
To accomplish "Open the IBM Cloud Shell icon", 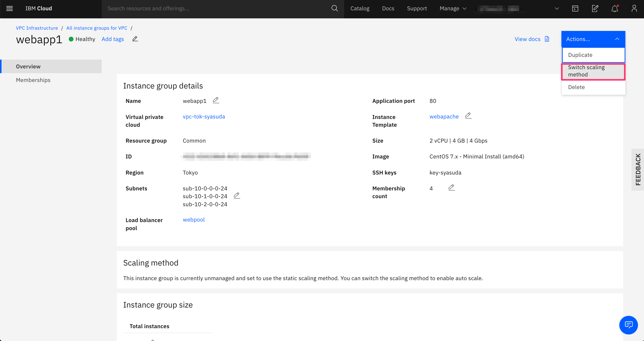I will tap(575, 9).
